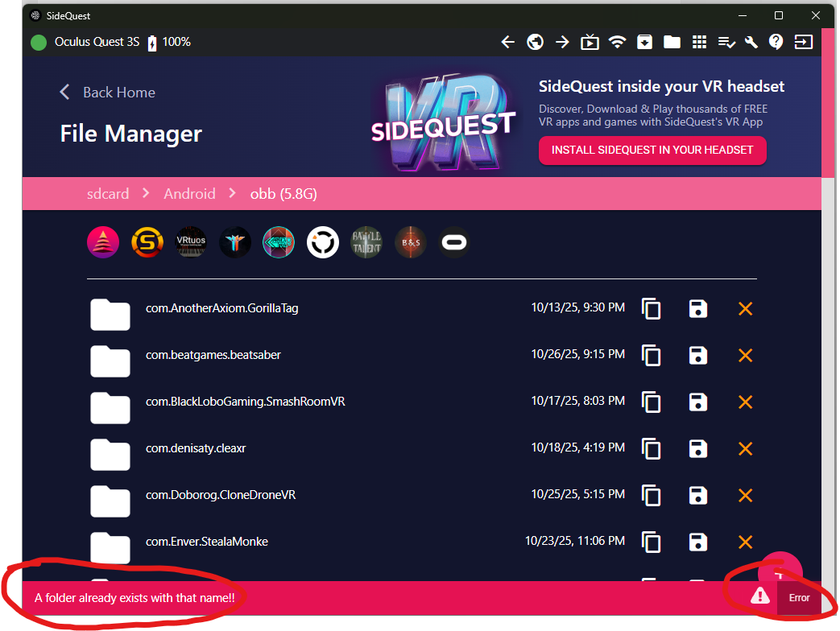Go forward with the toolbar right arrow
The height and width of the screenshot is (631, 840).
[562, 42]
